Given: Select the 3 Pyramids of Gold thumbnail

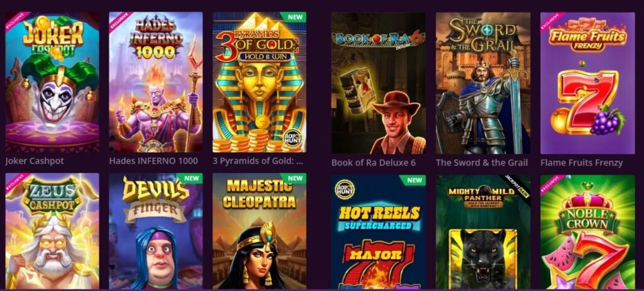Looking at the screenshot, I should 260,82.
